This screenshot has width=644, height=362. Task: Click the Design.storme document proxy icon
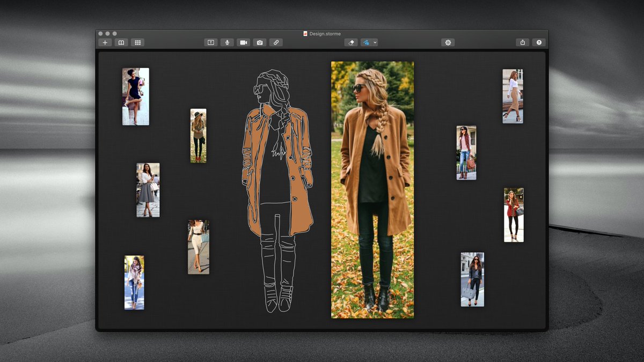click(x=305, y=33)
